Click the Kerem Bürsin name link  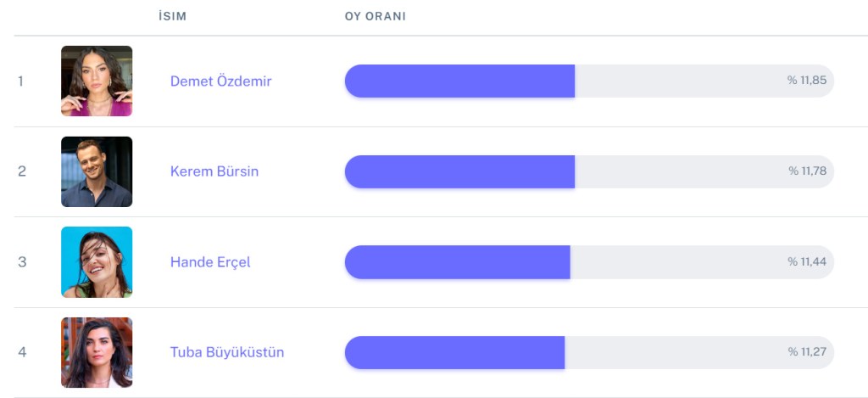click(x=214, y=171)
